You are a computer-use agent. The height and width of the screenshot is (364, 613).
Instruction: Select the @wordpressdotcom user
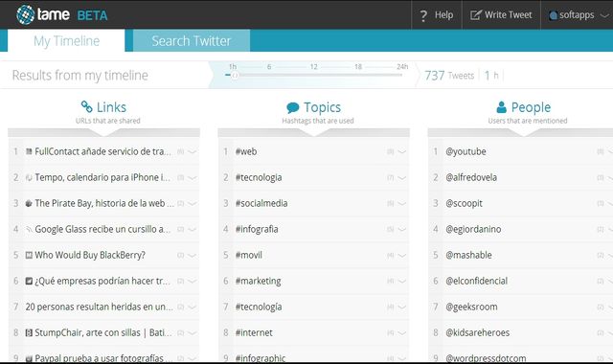pos(486,357)
